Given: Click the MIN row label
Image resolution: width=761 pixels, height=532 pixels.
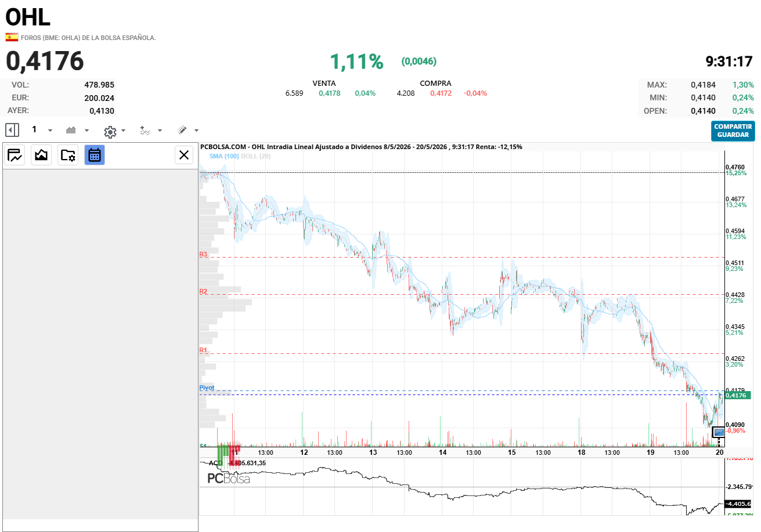Looking at the screenshot, I should (x=658, y=98).
